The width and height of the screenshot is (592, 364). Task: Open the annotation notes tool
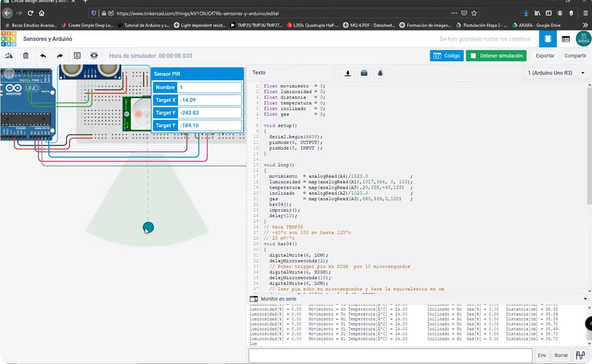[x=77, y=56]
